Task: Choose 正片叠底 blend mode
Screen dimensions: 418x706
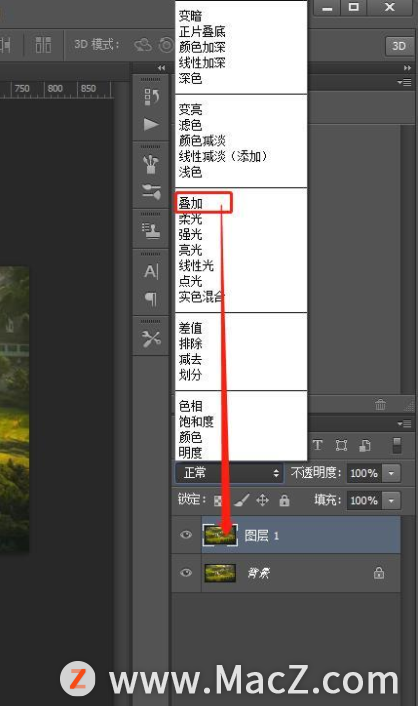Action: tap(202, 32)
